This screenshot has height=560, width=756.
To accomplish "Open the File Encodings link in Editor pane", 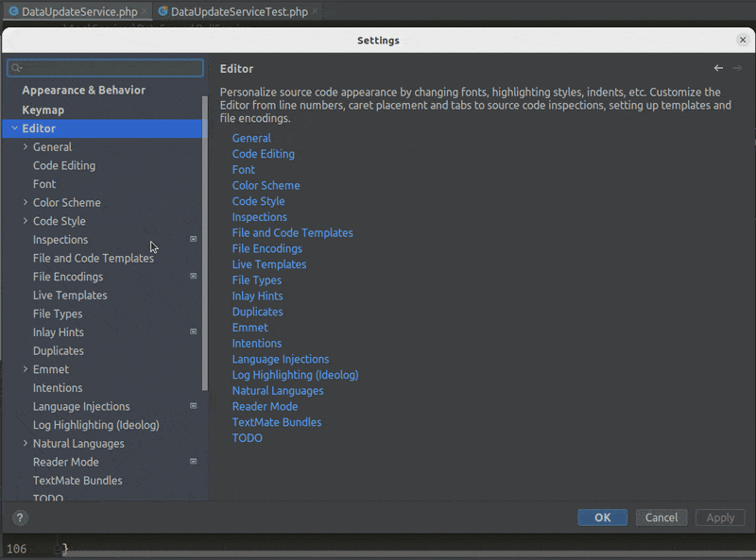I will [x=267, y=248].
